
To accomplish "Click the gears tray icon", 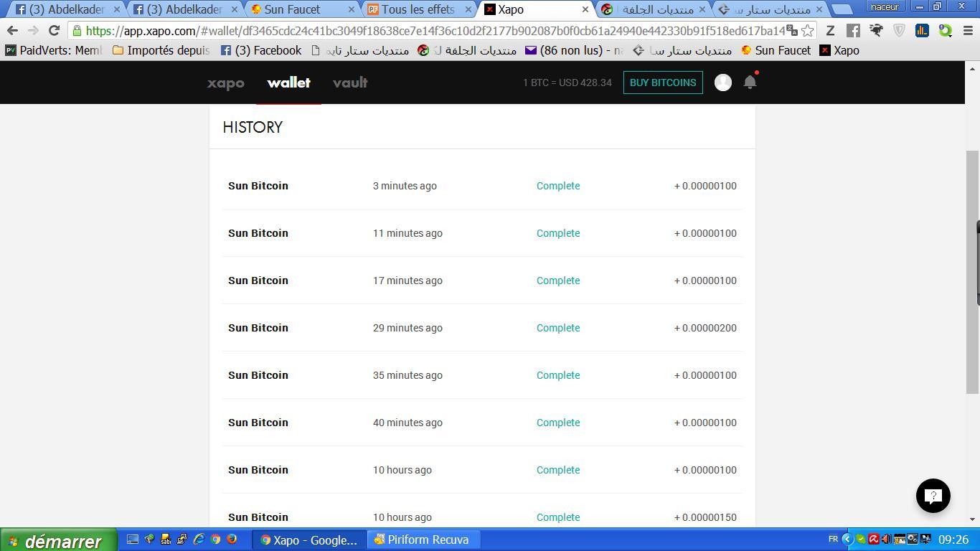I will click(912, 540).
